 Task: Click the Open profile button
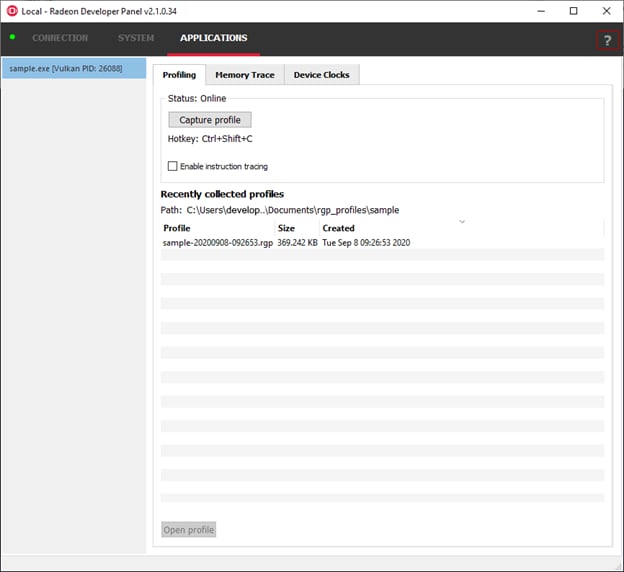coord(189,529)
